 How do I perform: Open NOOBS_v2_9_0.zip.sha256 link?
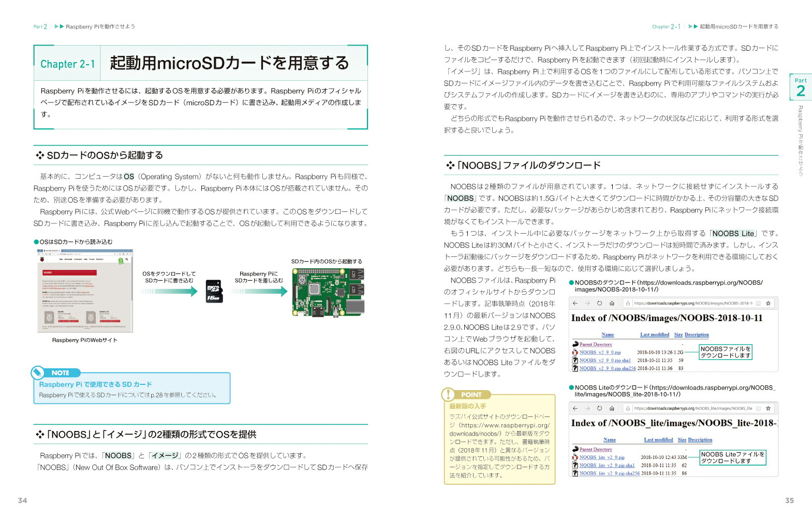(607, 368)
